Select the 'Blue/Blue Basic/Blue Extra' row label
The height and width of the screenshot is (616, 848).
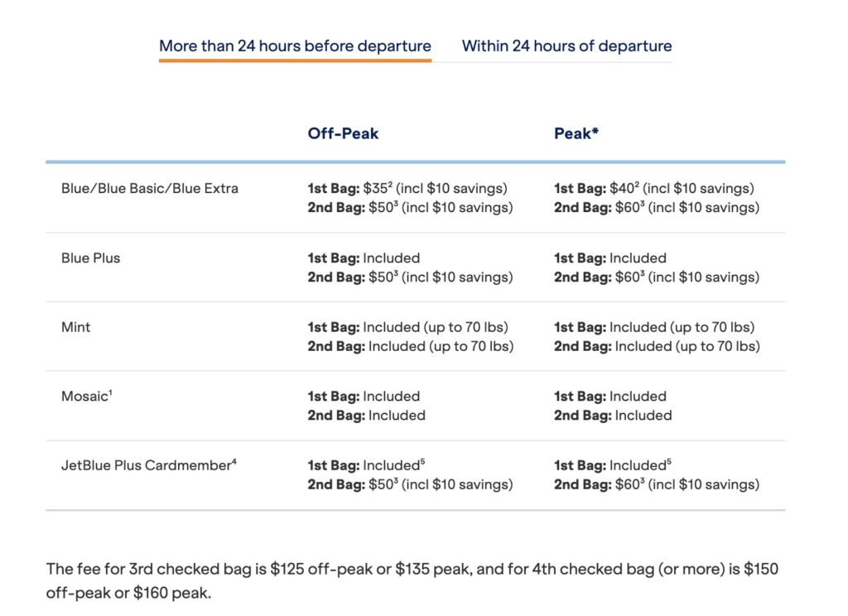[148, 188]
